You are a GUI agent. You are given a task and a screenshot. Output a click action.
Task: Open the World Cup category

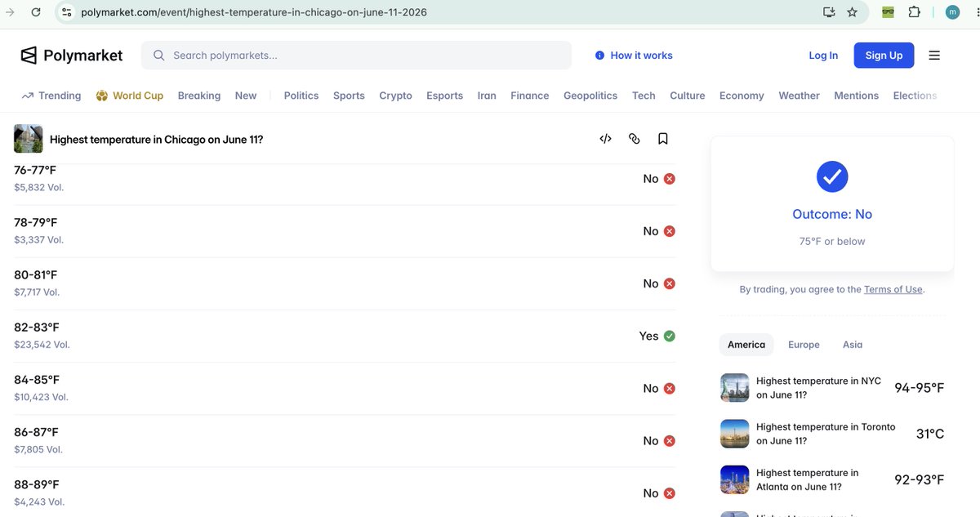point(130,96)
